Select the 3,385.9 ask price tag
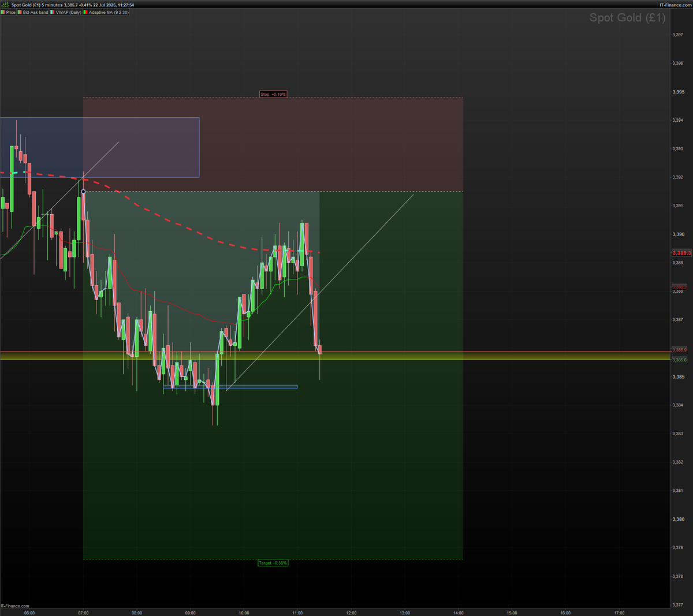Viewport: 693px width, 616px height. (679, 350)
